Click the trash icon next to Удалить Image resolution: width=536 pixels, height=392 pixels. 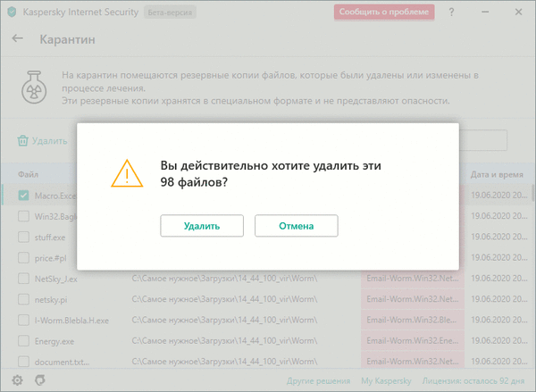[x=22, y=140]
